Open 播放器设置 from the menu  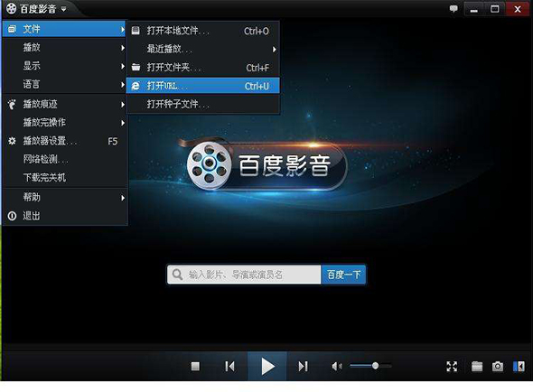[x=65, y=141]
